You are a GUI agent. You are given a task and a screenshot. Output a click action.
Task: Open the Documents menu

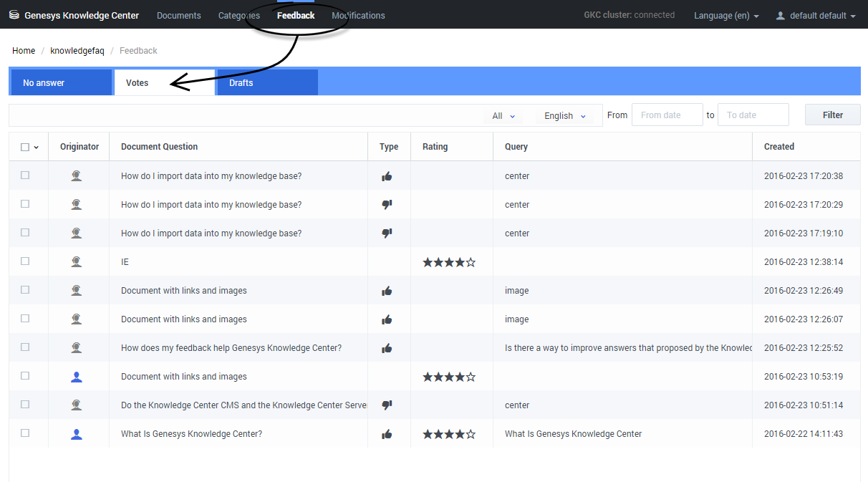tap(179, 15)
